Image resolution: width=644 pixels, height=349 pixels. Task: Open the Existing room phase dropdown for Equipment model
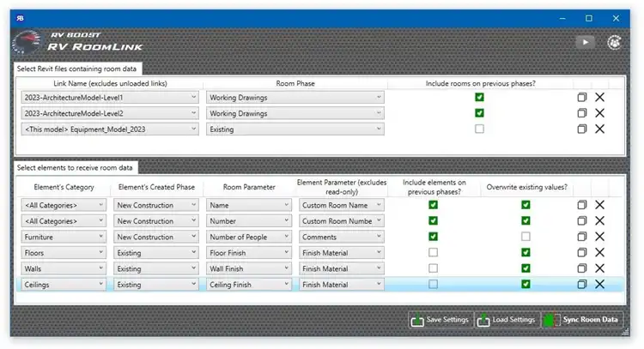(295, 129)
